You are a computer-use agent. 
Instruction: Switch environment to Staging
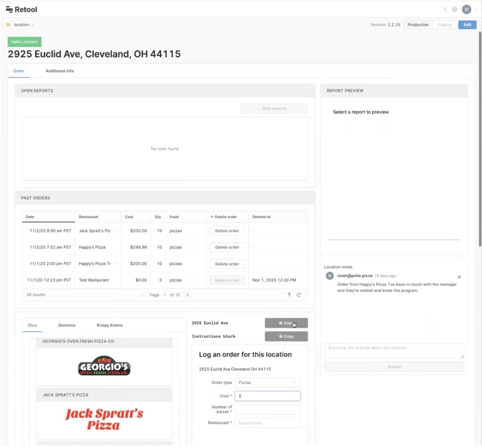[x=444, y=25]
